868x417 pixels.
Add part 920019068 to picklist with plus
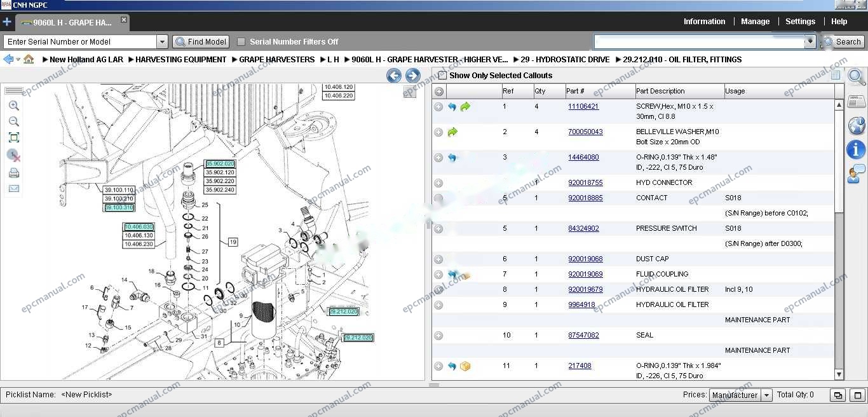[438, 259]
